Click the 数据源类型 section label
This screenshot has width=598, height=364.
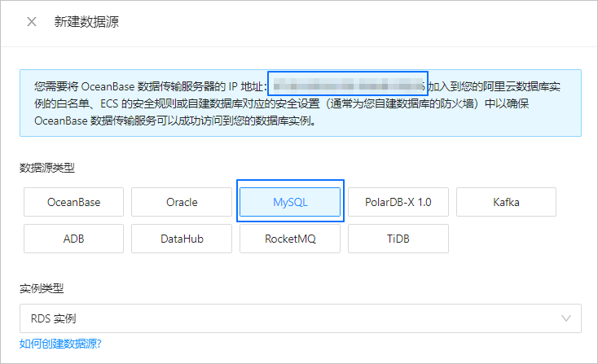point(47,168)
